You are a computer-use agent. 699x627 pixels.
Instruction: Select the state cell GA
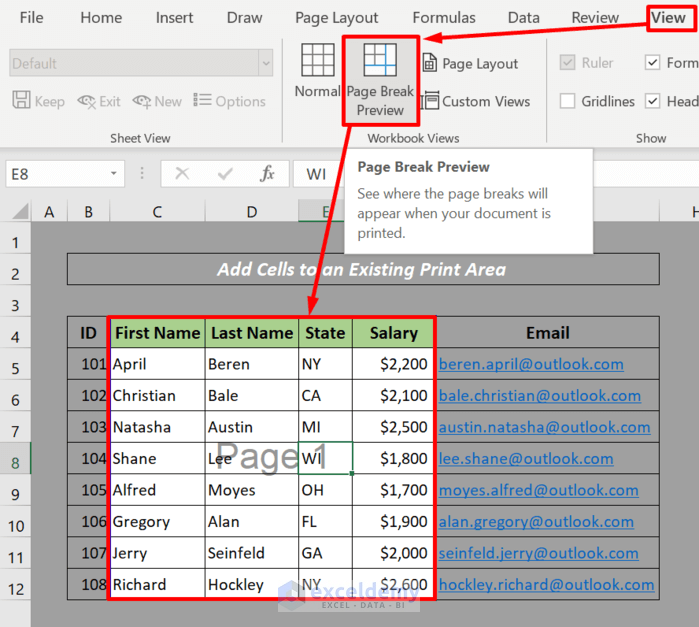325,553
